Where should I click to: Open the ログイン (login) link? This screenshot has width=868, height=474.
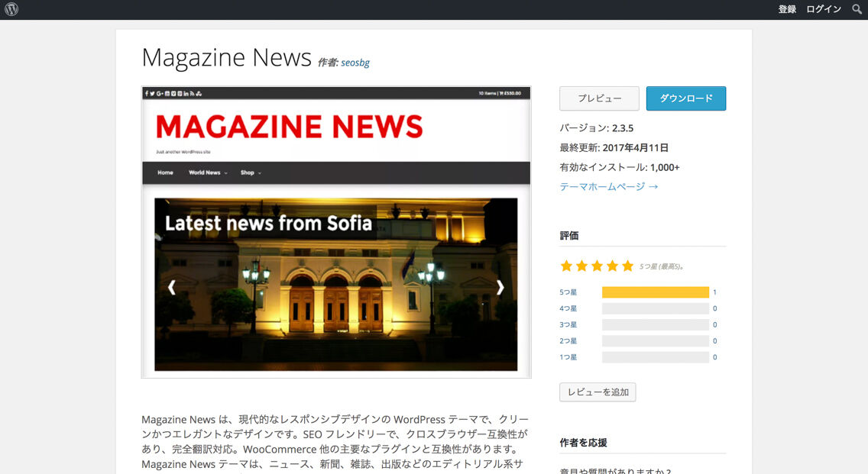pos(823,9)
